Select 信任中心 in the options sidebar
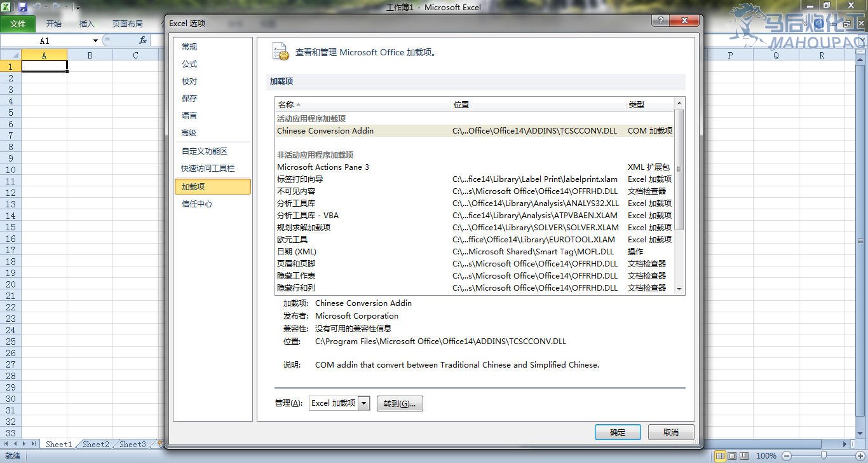 197,204
